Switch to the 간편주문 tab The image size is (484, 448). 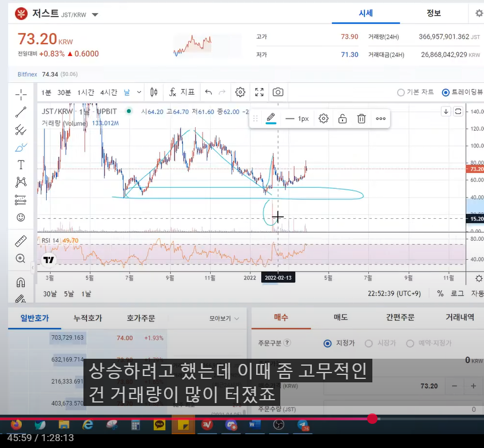[400, 317]
